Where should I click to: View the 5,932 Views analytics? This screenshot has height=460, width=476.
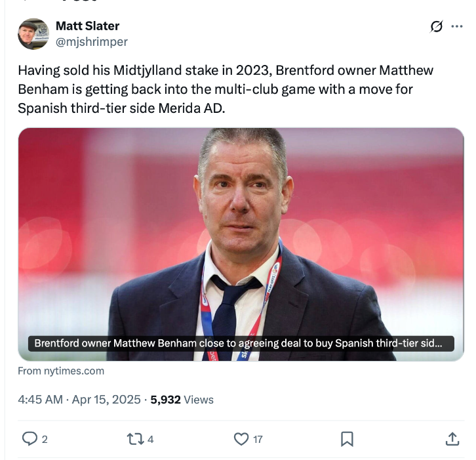(x=182, y=399)
